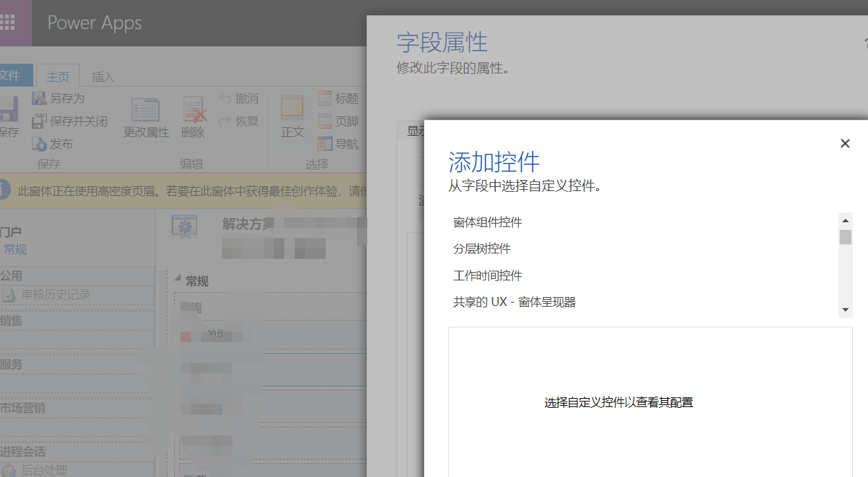Viewport: 868px width, 477px height.
Task: Click the 另存为 (Save As) icon
Action: [x=39, y=98]
